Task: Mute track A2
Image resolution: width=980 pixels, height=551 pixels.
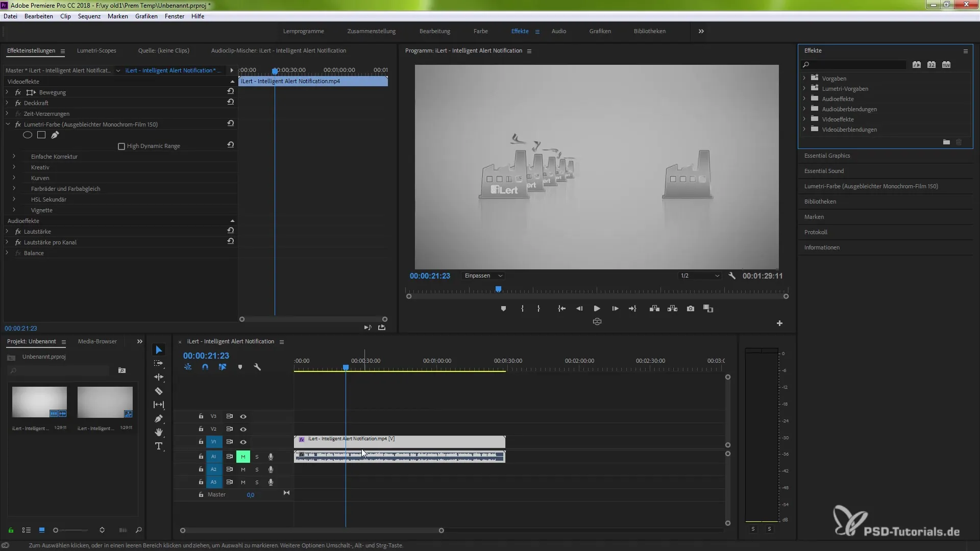Action: [243, 469]
